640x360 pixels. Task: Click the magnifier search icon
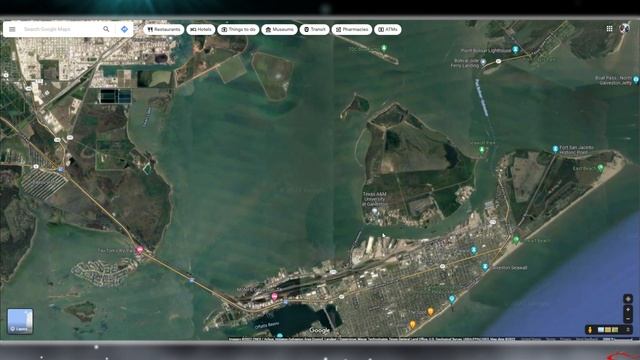click(106, 29)
